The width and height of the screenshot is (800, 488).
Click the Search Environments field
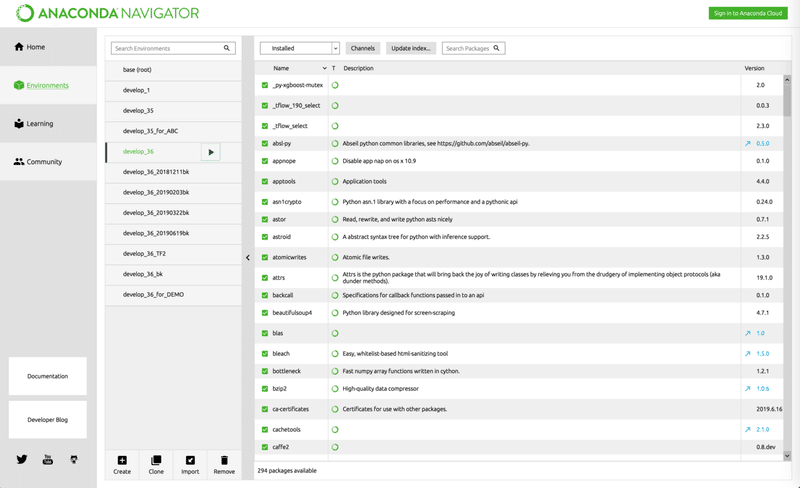pyautogui.click(x=173, y=48)
